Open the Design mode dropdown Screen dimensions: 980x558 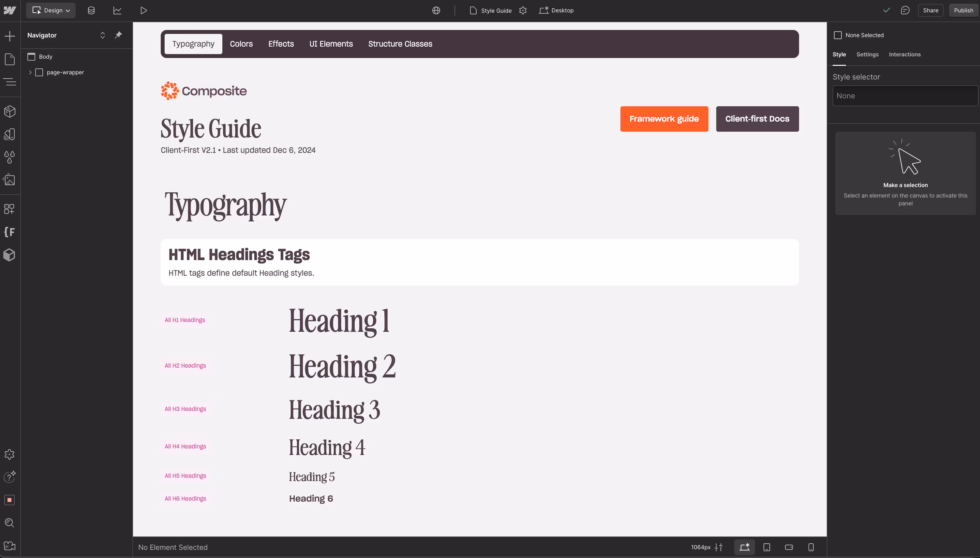(51, 10)
